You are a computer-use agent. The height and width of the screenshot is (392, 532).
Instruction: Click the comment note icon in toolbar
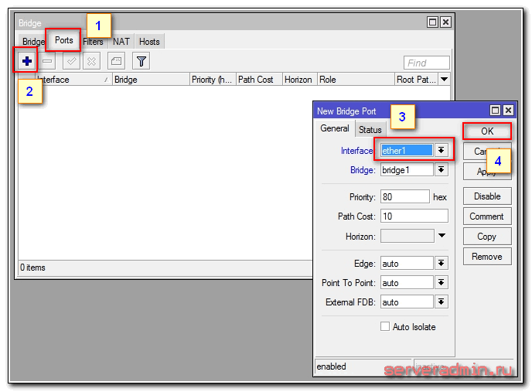point(115,61)
